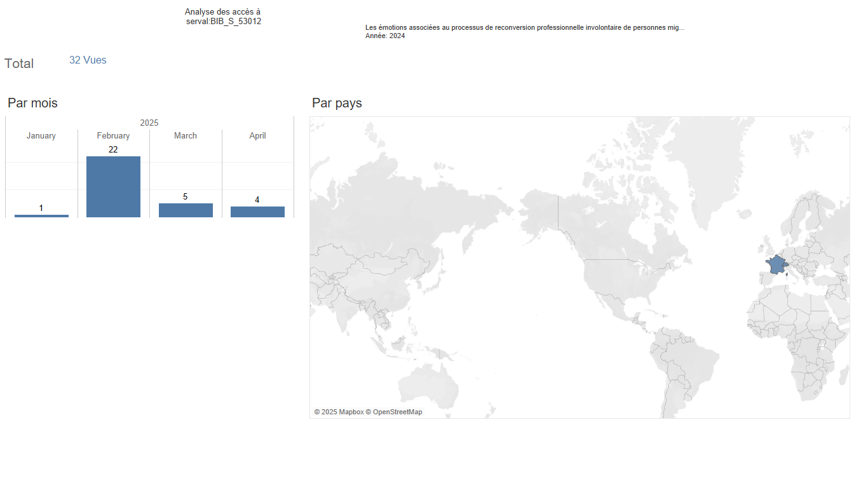The width and height of the screenshot is (868, 488).
Task: Click the 'Par pays' map title
Action: [x=337, y=103]
